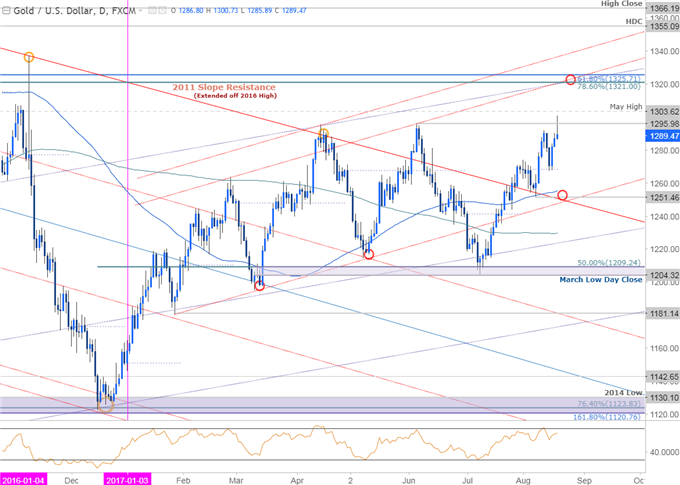Image resolution: width=680 pixels, height=485 pixels.
Task: Click the 1130.10 price label
Action: [663, 397]
